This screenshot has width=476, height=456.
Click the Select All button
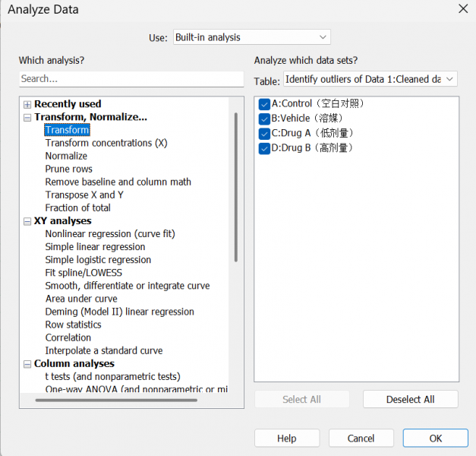click(301, 399)
